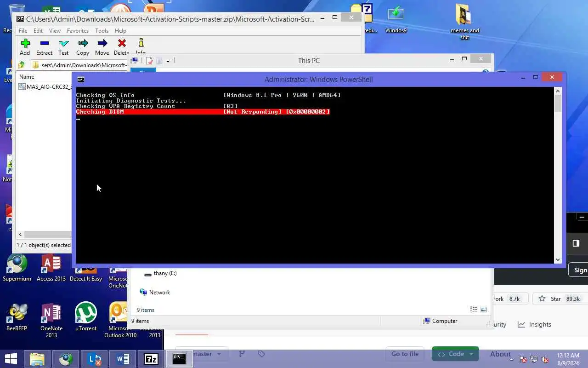588x368 pixels.
Task: Open File Explorer from the taskbar
Action: click(x=37, y=359)
